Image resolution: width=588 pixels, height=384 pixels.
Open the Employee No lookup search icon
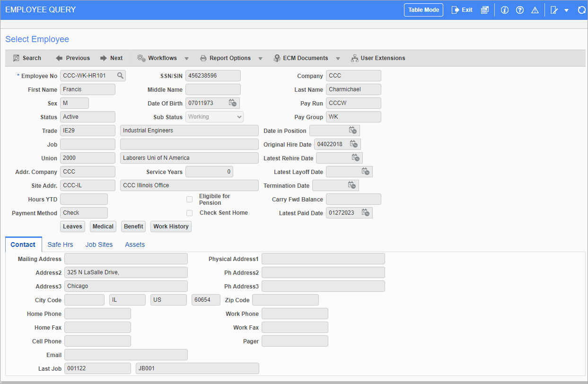(121, 75)
